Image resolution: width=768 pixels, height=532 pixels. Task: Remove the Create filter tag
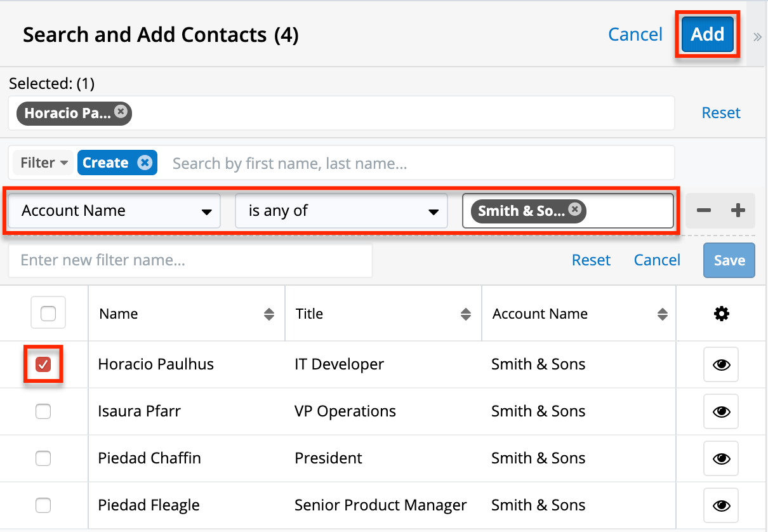pos(145,163)
